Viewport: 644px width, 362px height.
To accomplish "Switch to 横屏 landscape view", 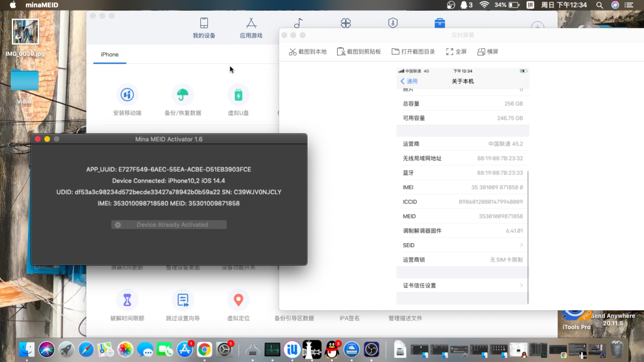I will pyautogui.click(x=488, y=51).
